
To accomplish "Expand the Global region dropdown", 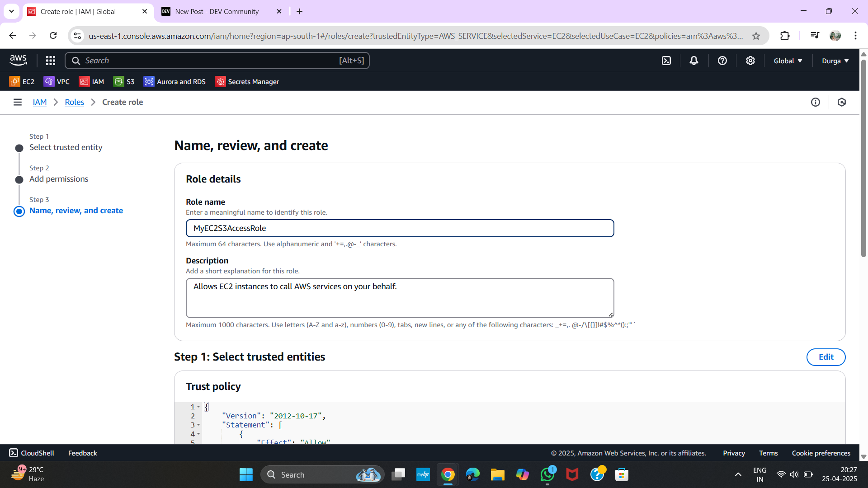I will coord(788,61).
